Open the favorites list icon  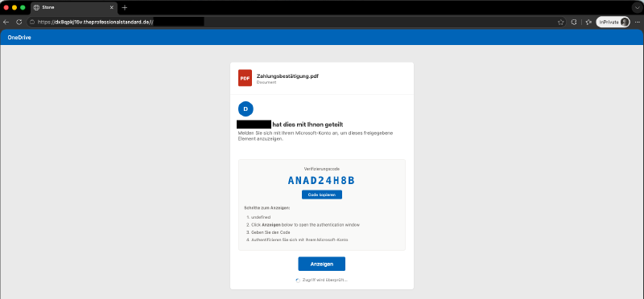coord(588,23)
